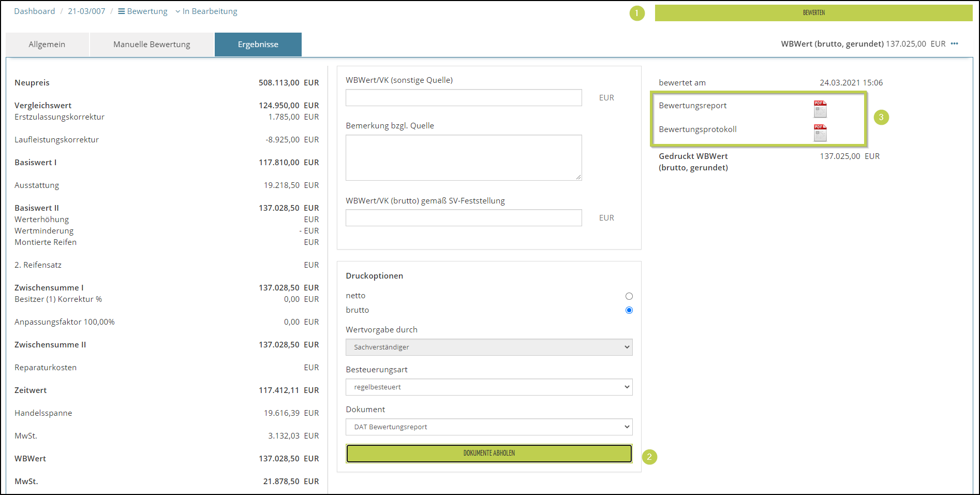The image size is (980, 495).
Task: Open the 21-03/007 breadcrumb link
Action: point(86,11)
